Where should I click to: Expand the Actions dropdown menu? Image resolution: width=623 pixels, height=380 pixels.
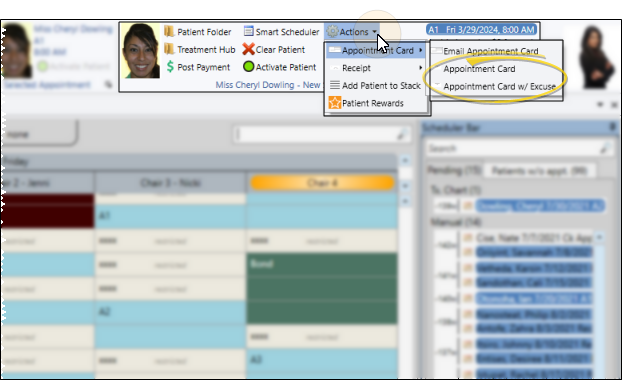(x=352, y=31)
